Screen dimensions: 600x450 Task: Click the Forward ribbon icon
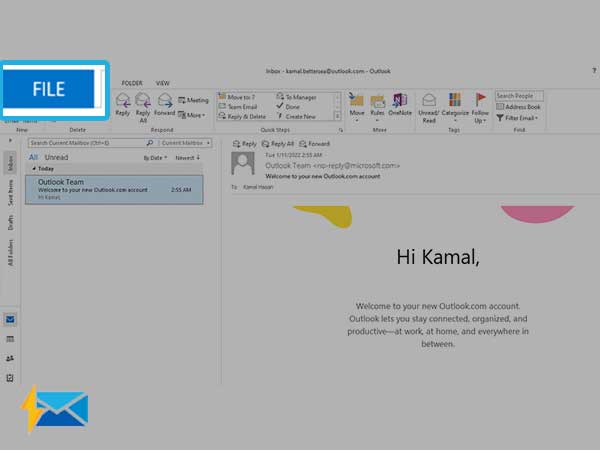coord(165,104)
